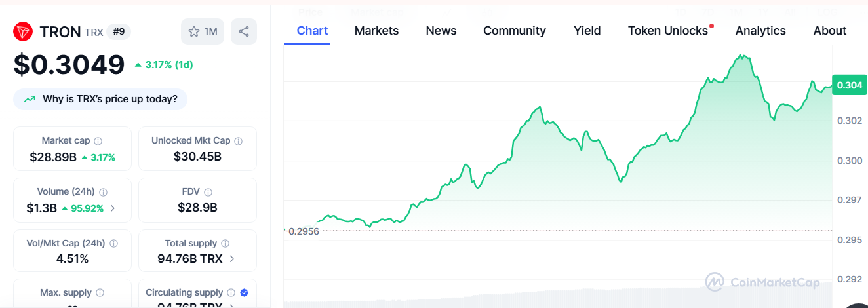Click FDV info icon
Viewport: 868px width, 308px height.
coord(208,192)
